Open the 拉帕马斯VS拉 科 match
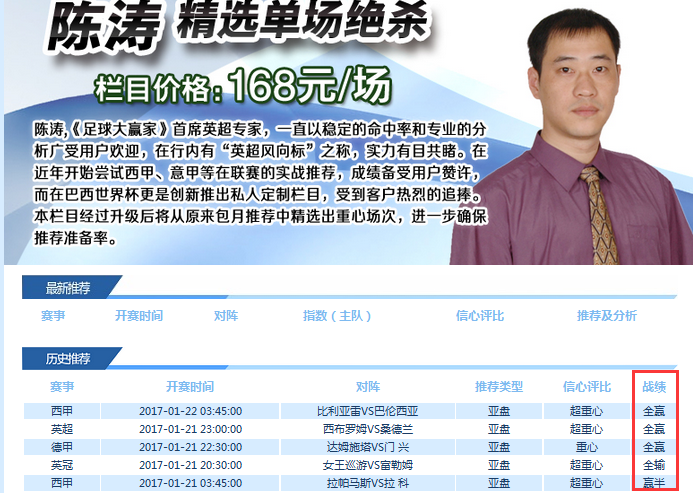Viewport: 693px width, 493px height. tap(368, 483)
